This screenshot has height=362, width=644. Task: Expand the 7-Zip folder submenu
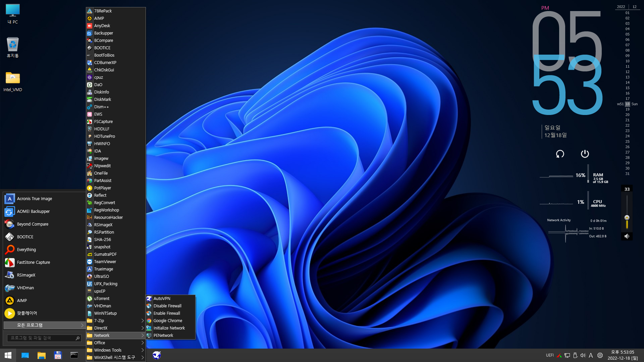(x=116, y=321)
